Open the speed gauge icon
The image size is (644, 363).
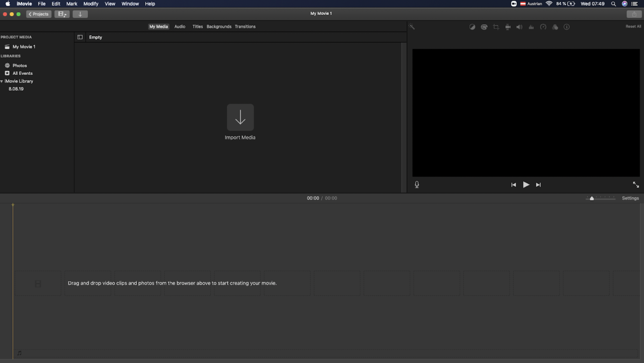click(543, 27)
